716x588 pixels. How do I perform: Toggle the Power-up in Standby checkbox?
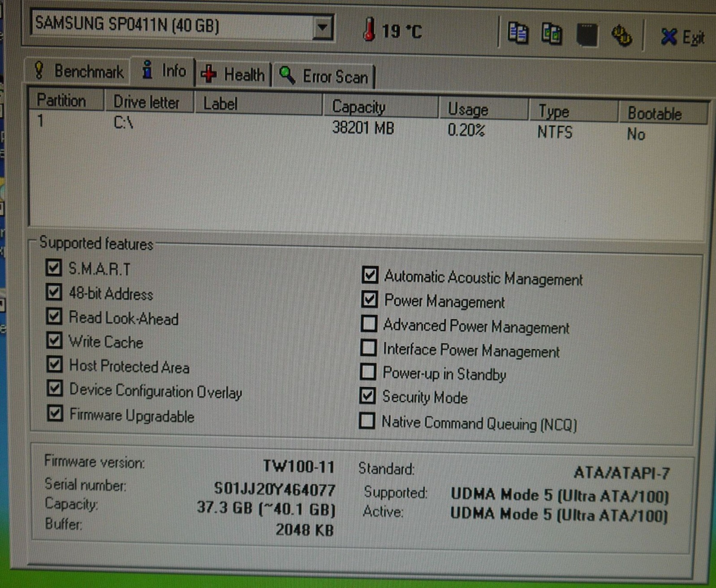tap(368, 371)
